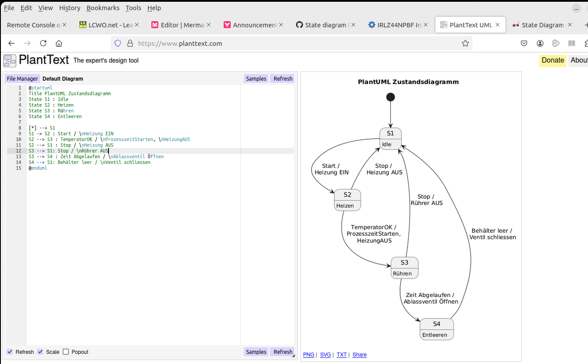Reload the page with the refresh icon
Screen dimensions: 588x364
[43, 43]
